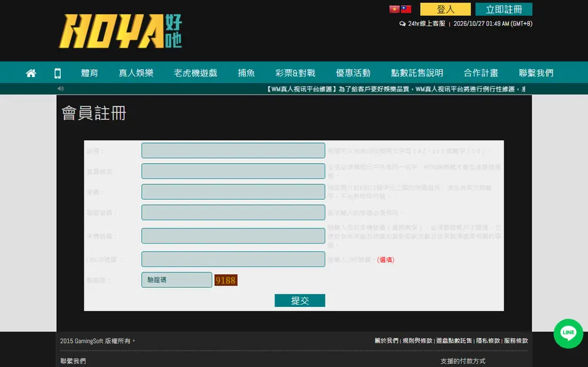Focus the 驗證碼 captcha input field

176,280
